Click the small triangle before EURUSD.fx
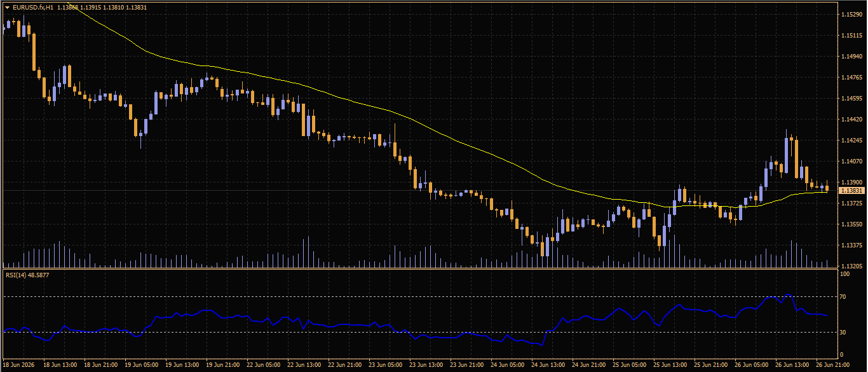The image size is (868, 372). coord(7,7)
